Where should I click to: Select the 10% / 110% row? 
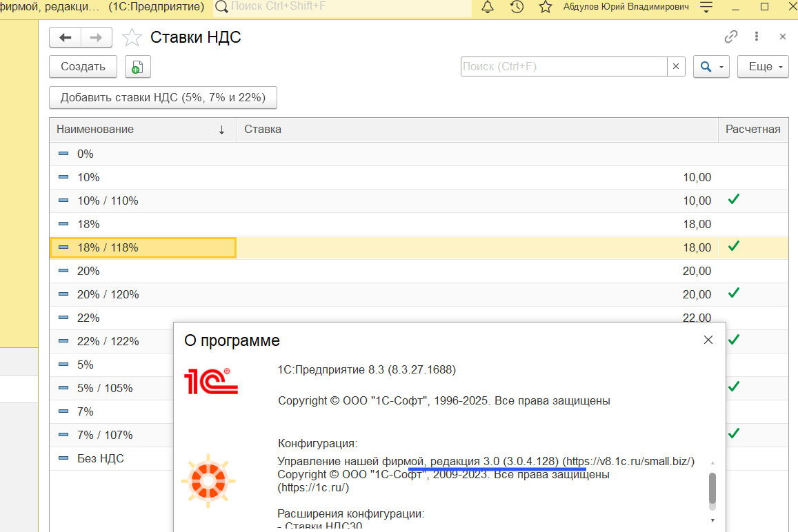(x=419, y=201)
